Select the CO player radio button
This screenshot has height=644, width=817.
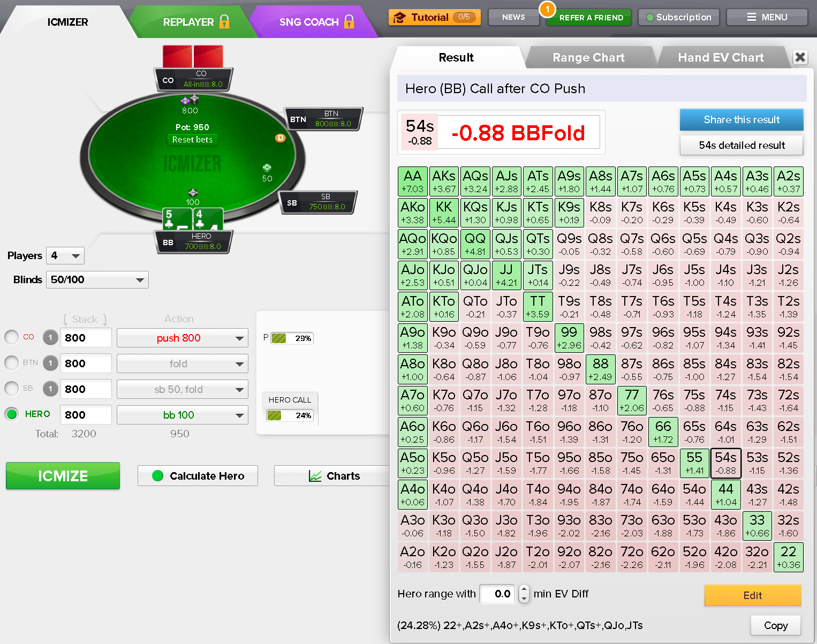pos(11,337)
